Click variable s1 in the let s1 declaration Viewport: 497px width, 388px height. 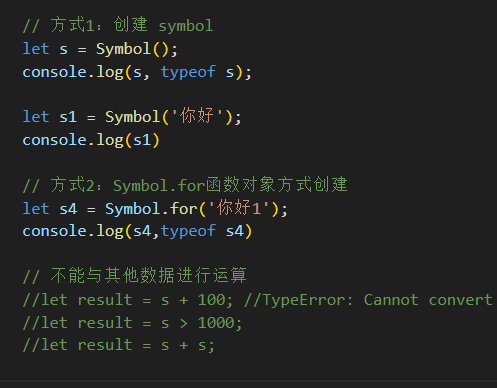coord(68,117)
